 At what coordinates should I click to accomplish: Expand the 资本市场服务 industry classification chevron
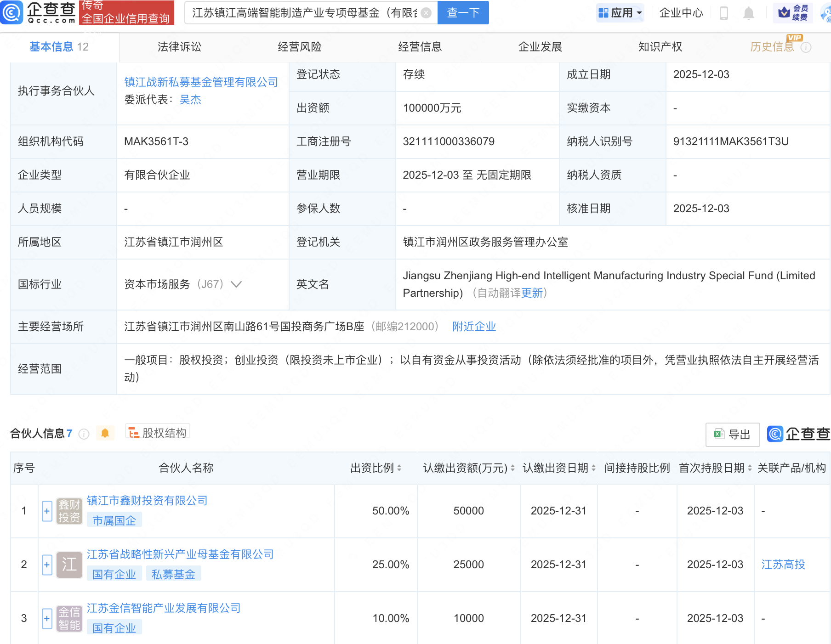pyautogui.click(x=236, y=284)
